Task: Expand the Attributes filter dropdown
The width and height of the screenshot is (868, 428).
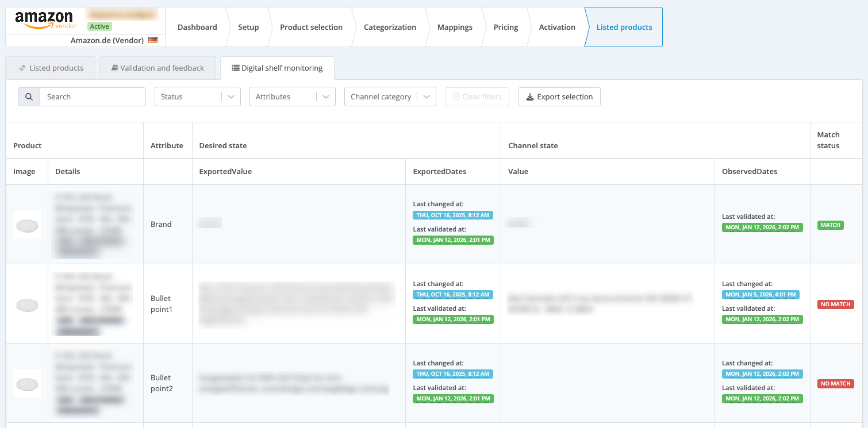Action: pyautogui.click(x=292, y=97)
